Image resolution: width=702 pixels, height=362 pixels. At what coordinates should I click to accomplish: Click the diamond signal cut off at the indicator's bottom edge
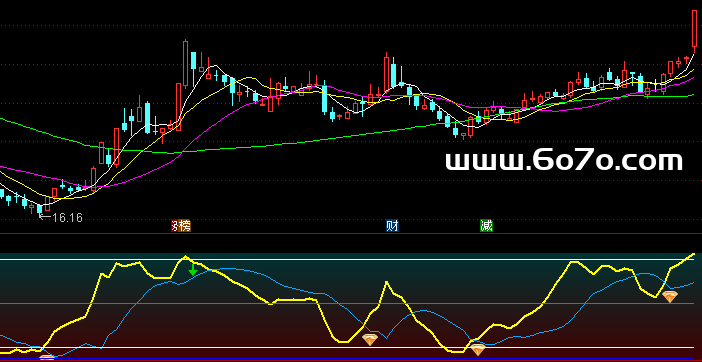coord(47,358)
